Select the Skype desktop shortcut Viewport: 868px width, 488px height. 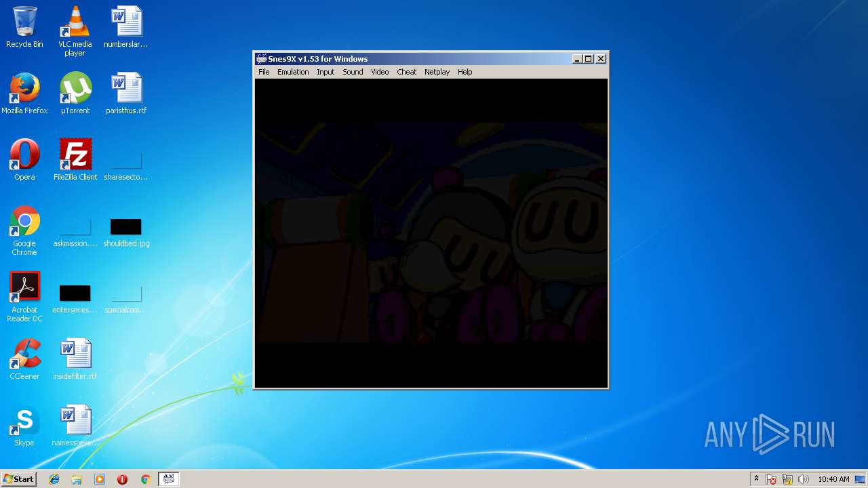click(x=24, y=426)
